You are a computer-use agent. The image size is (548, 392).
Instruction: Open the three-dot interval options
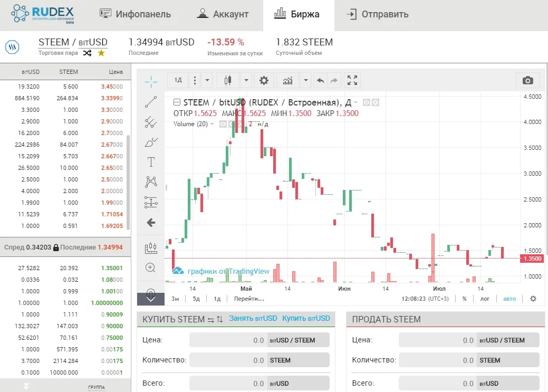coord(195,80)
